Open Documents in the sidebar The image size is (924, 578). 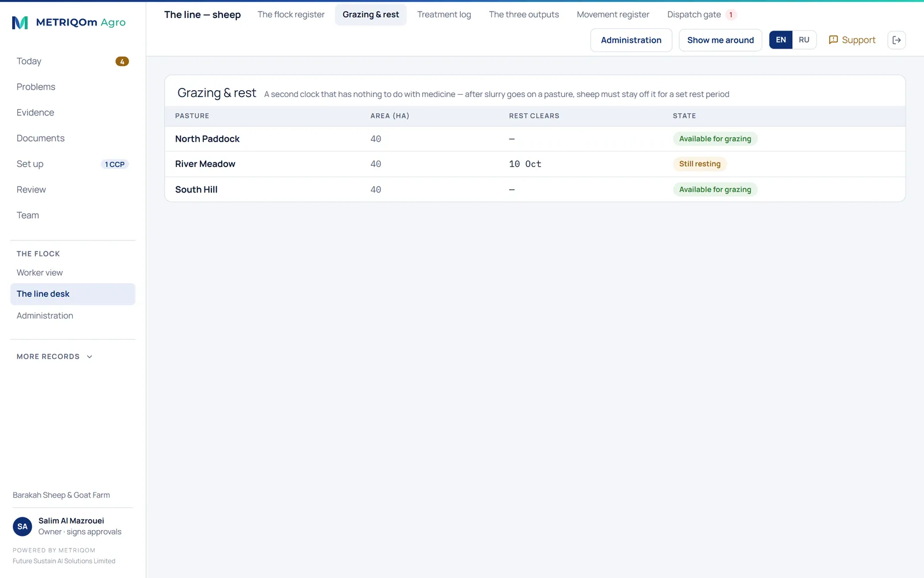point(73,138)
